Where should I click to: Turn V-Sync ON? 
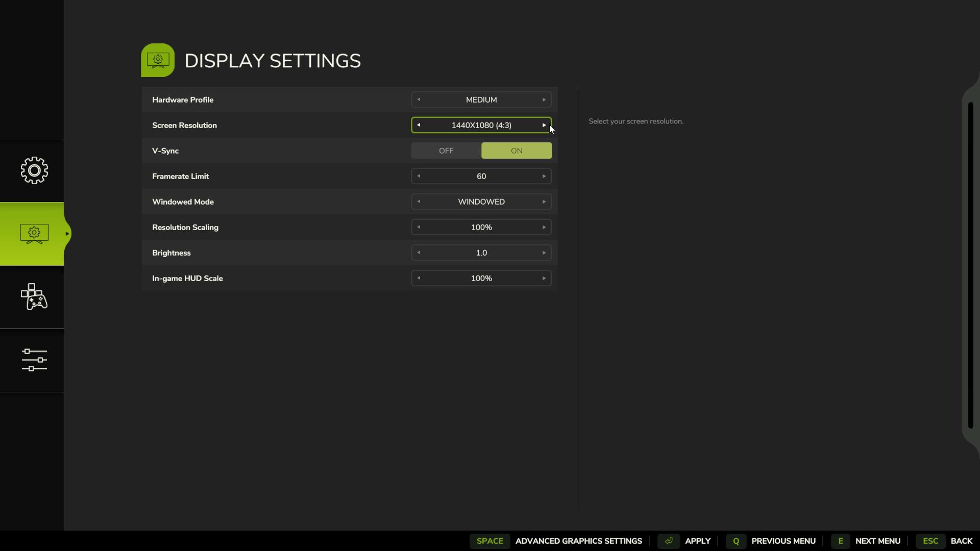pyautogui.click(x=517, y=151)
